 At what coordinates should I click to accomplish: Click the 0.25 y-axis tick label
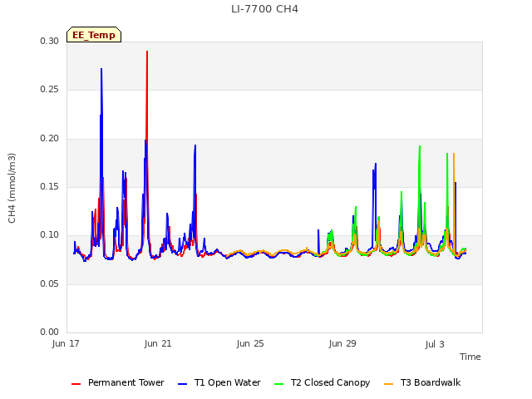(x=50, y=89)
